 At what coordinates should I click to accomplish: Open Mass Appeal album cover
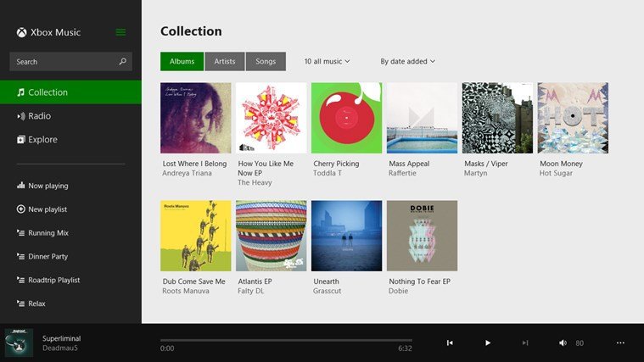422,118
